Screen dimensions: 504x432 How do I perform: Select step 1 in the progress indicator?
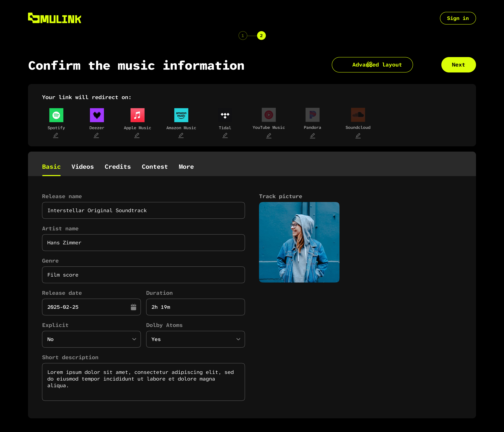click(x=243, y=36)
